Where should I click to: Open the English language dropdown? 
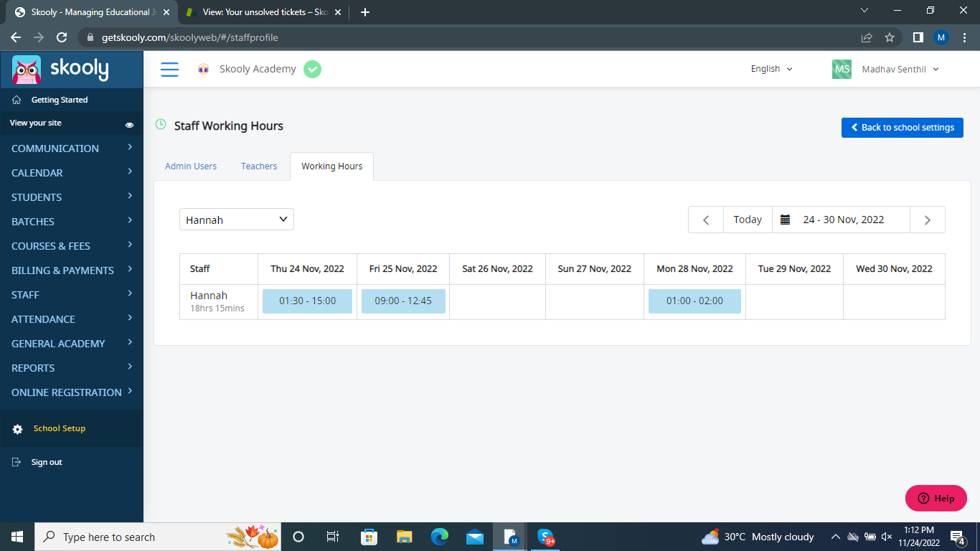coord(772,69)
